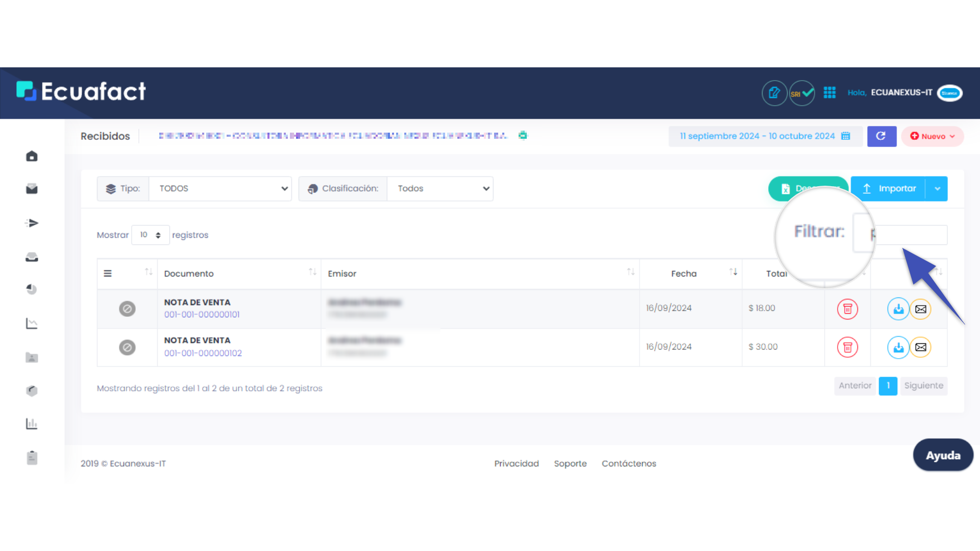Download document 001-001-000000102
980x551 pixels.
898,347
